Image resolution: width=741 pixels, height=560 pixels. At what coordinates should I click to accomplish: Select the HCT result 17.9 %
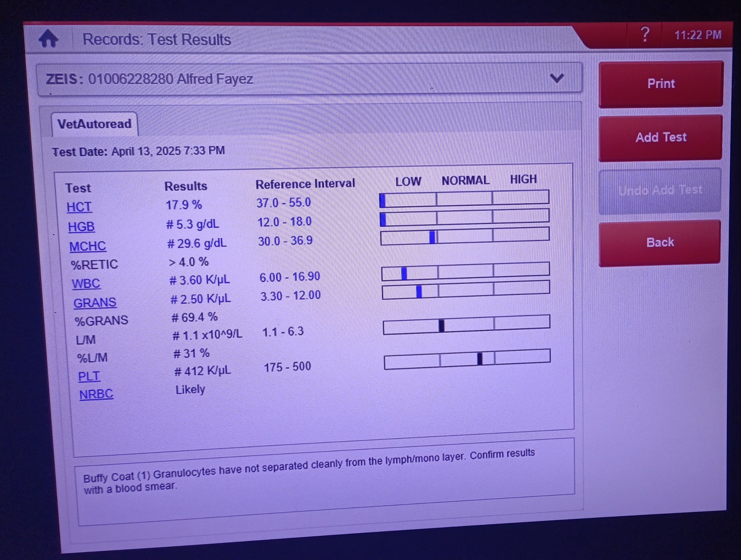(x=184, y=205)
